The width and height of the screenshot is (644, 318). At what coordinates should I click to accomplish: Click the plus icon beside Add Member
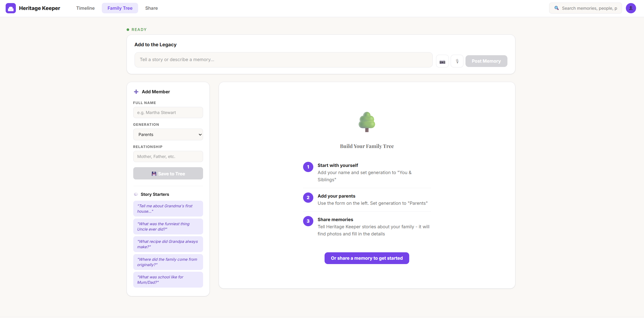click(136, 92)
